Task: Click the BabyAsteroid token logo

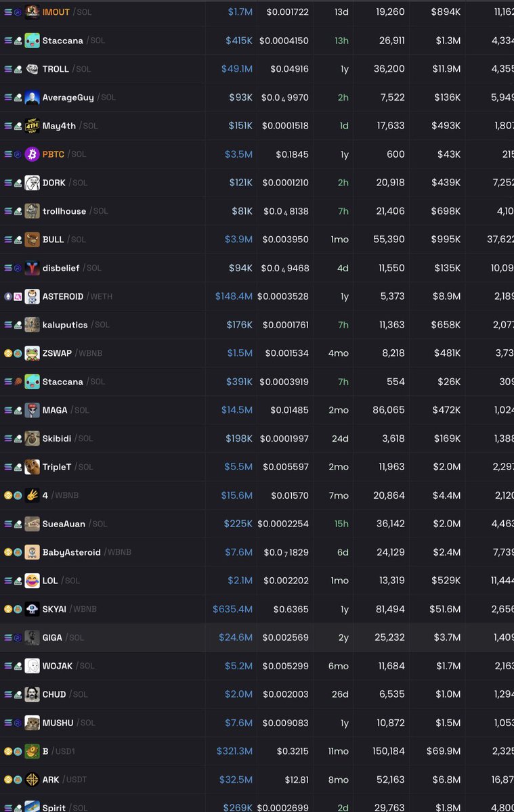Action: [32, 552]
